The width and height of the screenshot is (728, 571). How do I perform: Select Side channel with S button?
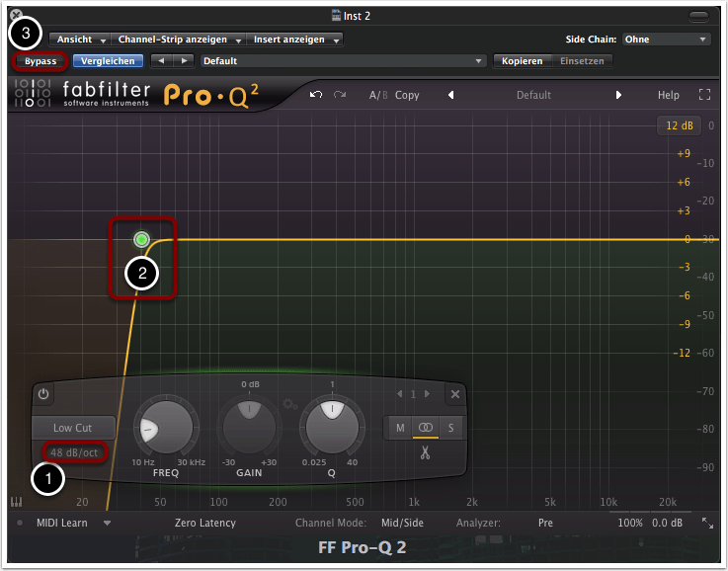pyautogui.click(x=451, y=428)
